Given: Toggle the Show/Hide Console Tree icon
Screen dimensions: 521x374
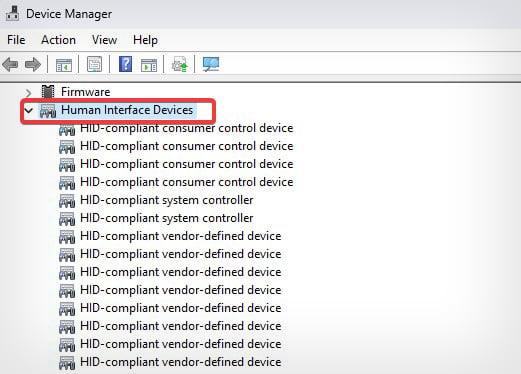Looking at the screenshot, I should (64, 65).
